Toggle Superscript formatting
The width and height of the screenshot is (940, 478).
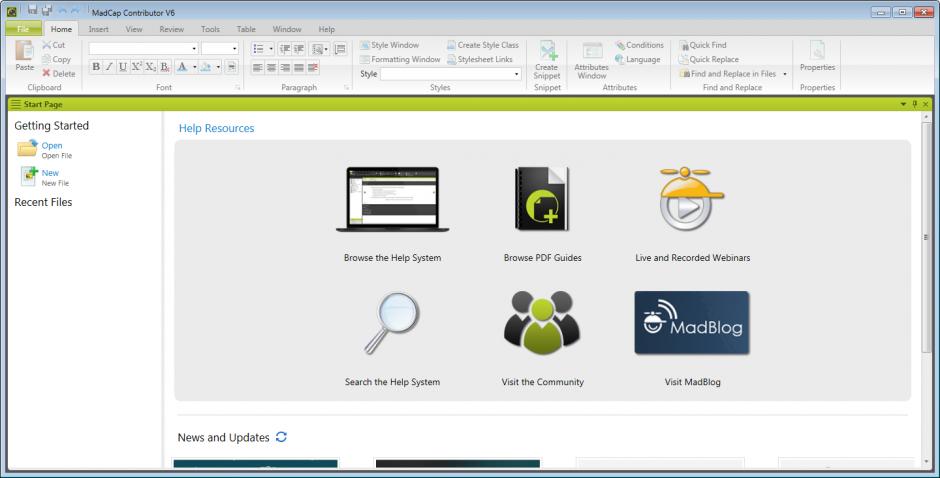click(137, 67)
